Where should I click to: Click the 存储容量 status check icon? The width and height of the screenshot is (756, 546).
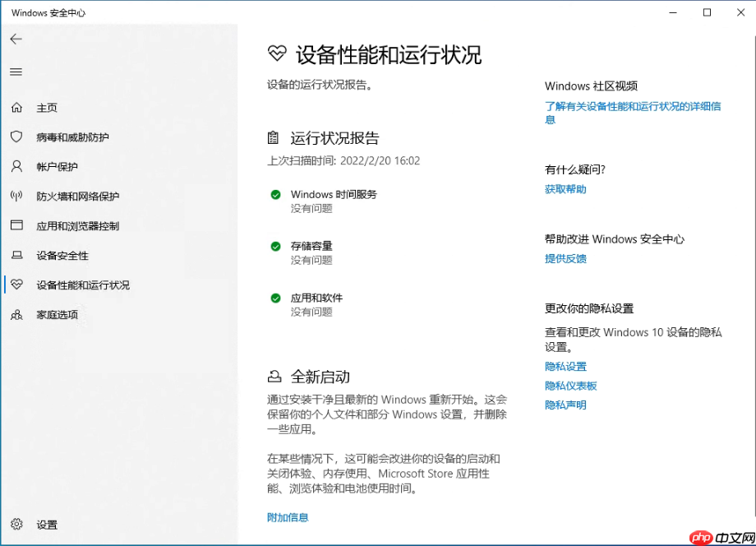point(275,246)
